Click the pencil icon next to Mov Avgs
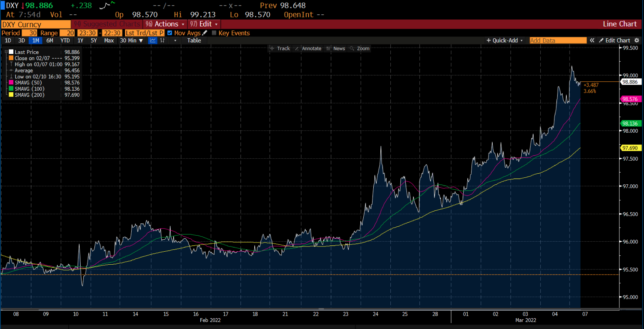Image resolution: width=644 pixels, height=329 pixels. [x=205, y=33]
